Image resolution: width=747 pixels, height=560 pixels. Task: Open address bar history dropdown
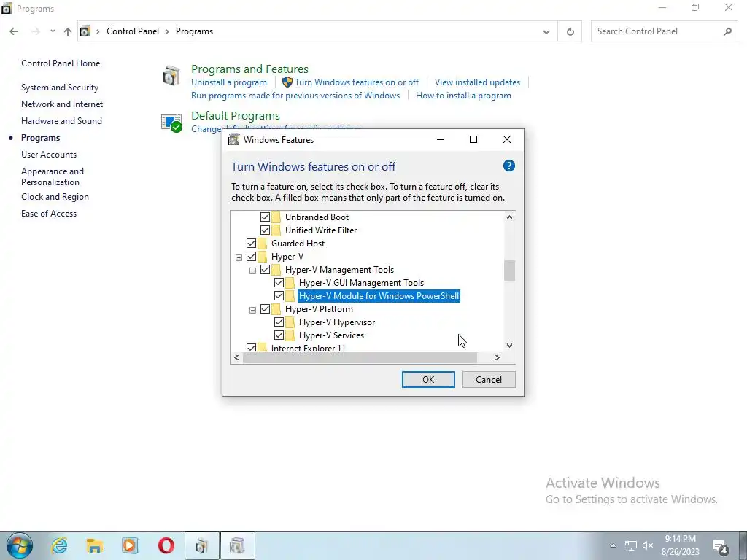[x=546, y=32]
